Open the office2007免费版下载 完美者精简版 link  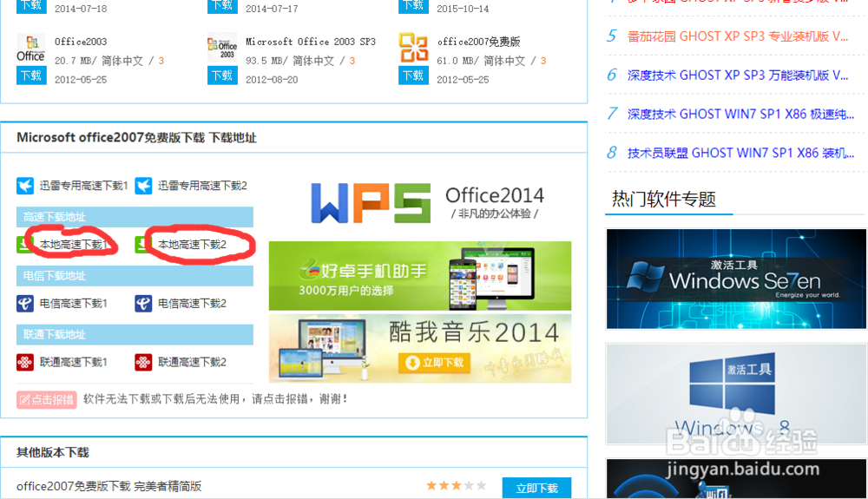[x=109, y=486]
